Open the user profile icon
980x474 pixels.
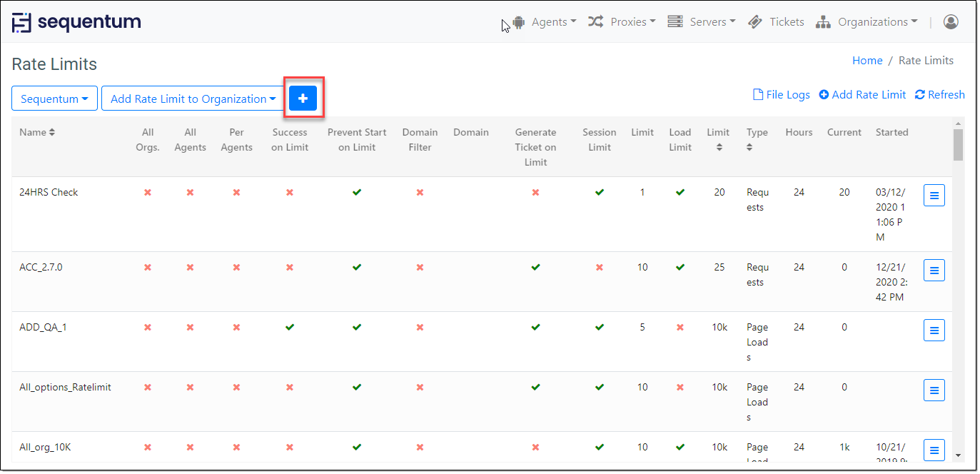click(x=950, y=22)
